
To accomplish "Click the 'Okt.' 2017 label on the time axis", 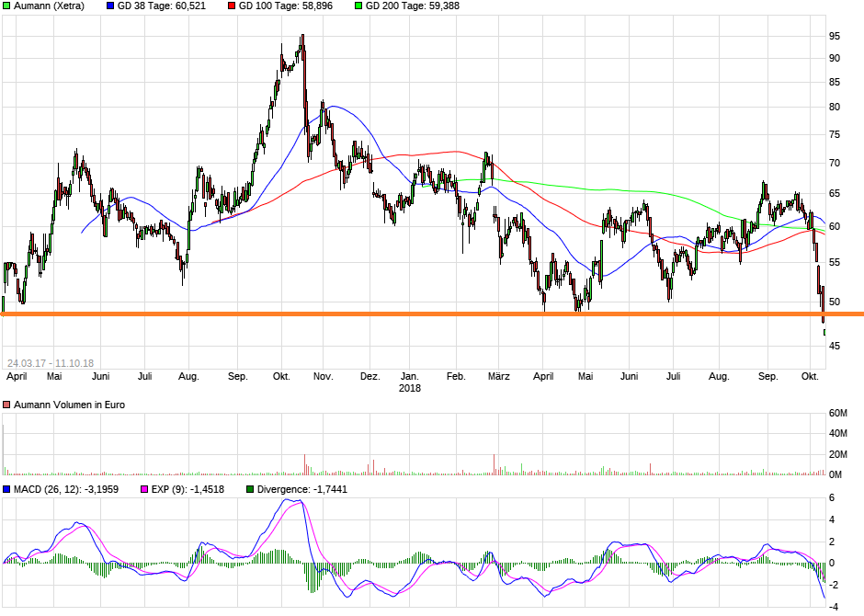I will (281, 376).
